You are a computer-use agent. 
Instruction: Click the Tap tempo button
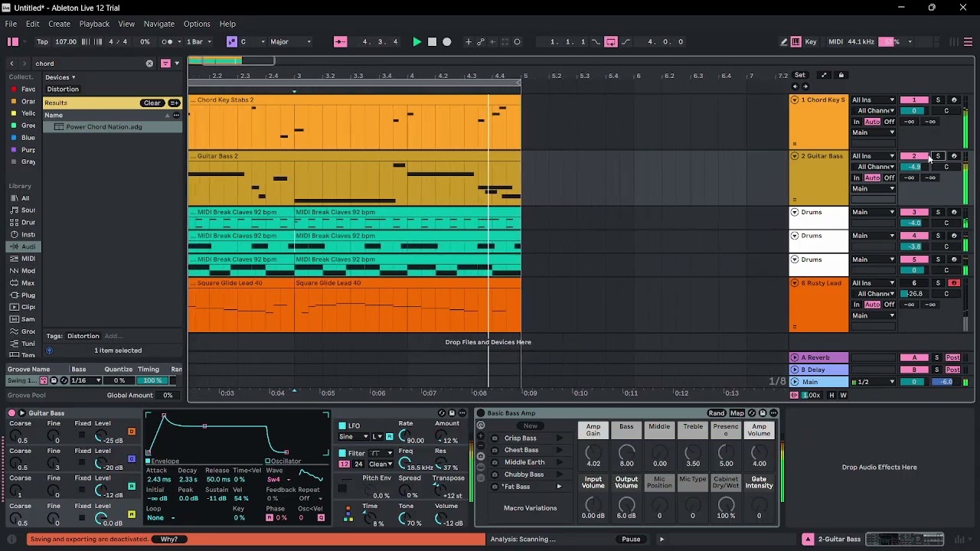click(42, 42)
